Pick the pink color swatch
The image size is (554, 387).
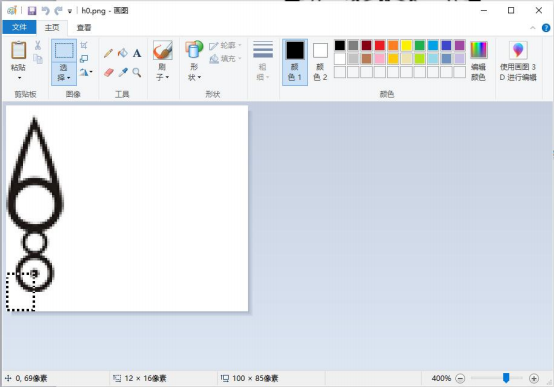coord(380,59)
